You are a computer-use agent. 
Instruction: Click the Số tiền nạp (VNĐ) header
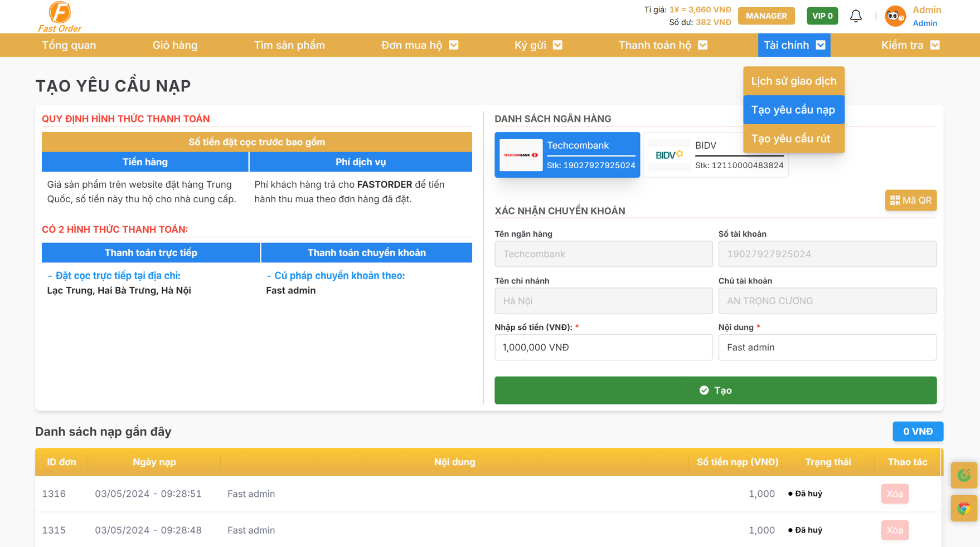[737, 462]
